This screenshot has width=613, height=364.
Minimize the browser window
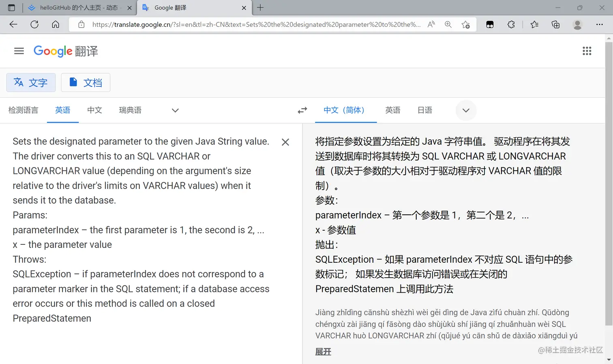(558, 8)
